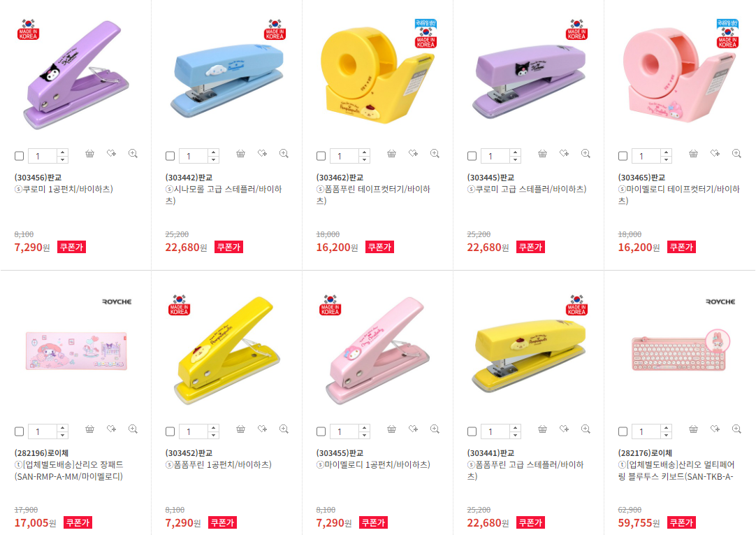Screen dimensions: 756x535
Task: Increase quantity of Roychе keyboard 282176
Action: [666, 428]
